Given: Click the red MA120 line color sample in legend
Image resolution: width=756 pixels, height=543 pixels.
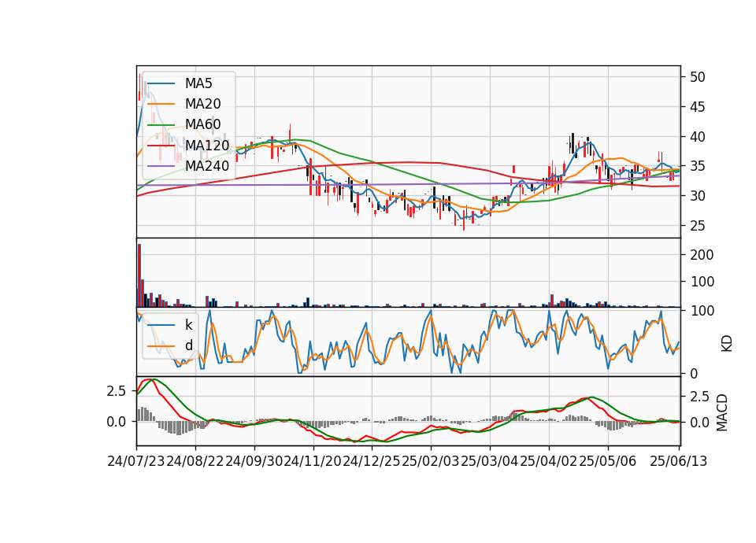Looking at the screenshot, I should 161,146.
